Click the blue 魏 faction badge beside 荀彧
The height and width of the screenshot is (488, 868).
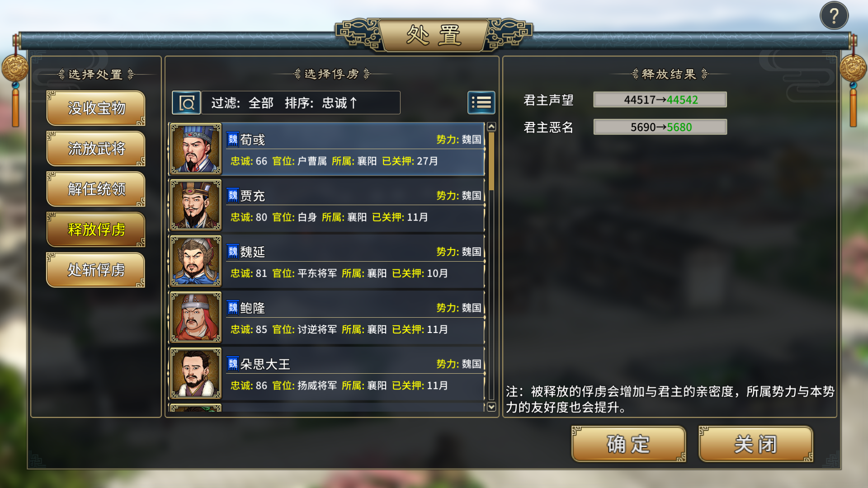point(232,140)
